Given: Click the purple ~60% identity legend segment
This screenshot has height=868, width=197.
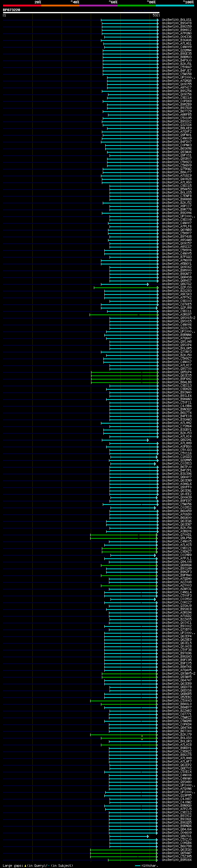Looking at the screenshot, I should pyautogui.click(x=98, y=6).
